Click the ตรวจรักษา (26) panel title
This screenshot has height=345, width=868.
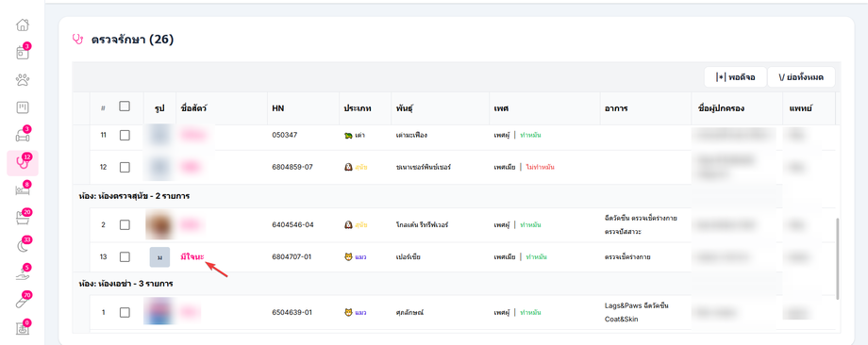coord(132,40)
